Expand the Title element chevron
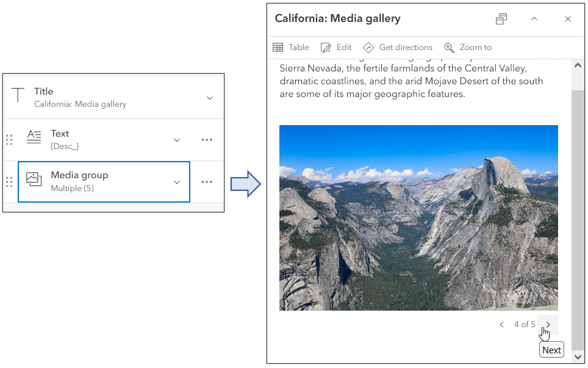 pyautogui.click(x=210, y=98)
